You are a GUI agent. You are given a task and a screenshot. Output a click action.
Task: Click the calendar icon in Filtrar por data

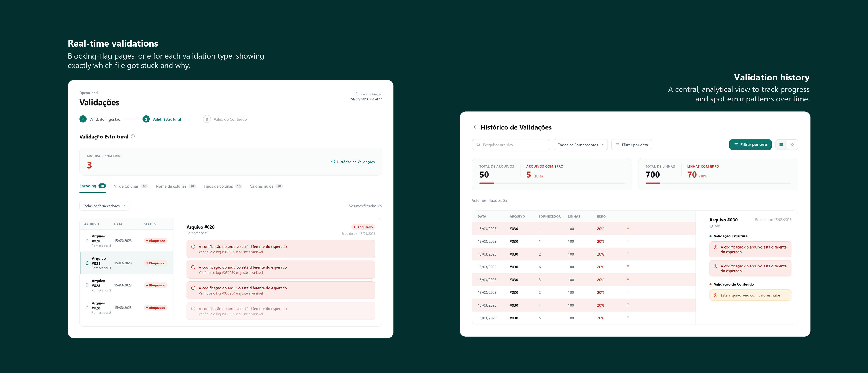[x=617, y=145]
